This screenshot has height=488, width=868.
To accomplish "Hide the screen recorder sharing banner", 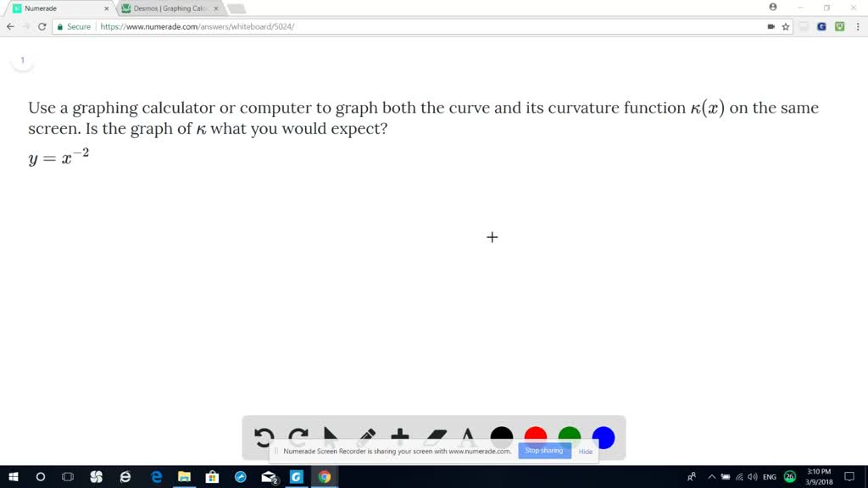I will point(585,452).
